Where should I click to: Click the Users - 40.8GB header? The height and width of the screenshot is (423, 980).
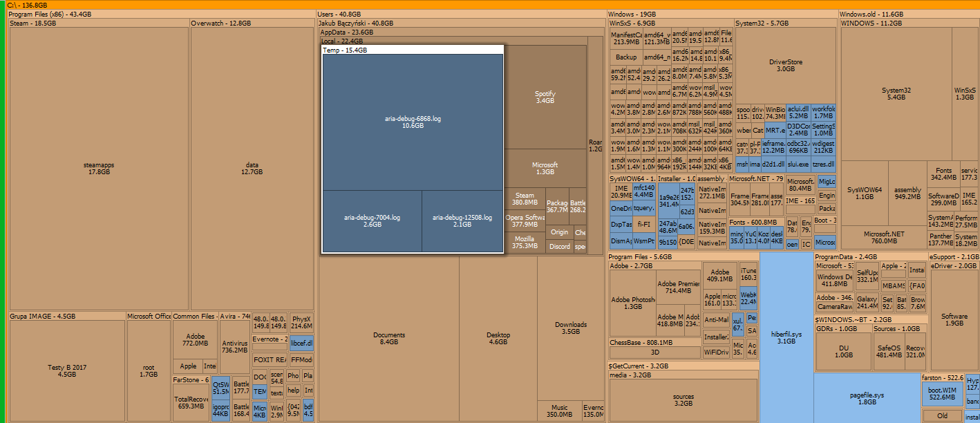click(x=461, y=14)
